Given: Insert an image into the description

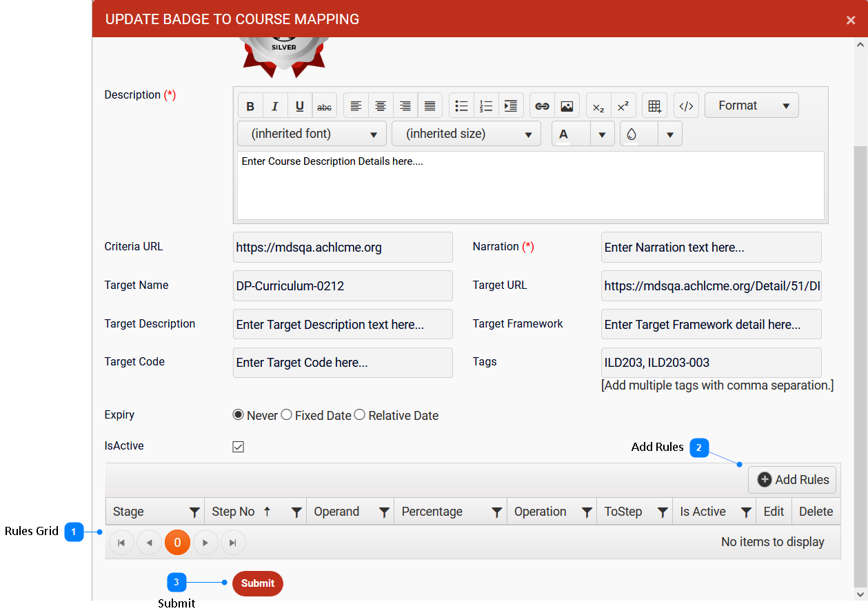Looking at the screenshot, I should tap(567, 106).
